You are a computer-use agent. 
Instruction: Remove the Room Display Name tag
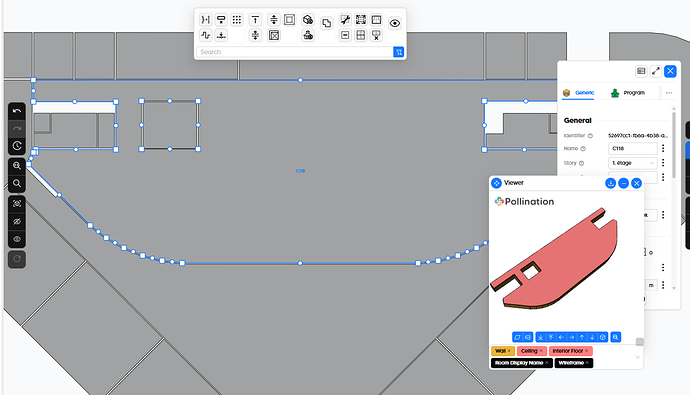[x=547, y=363]
